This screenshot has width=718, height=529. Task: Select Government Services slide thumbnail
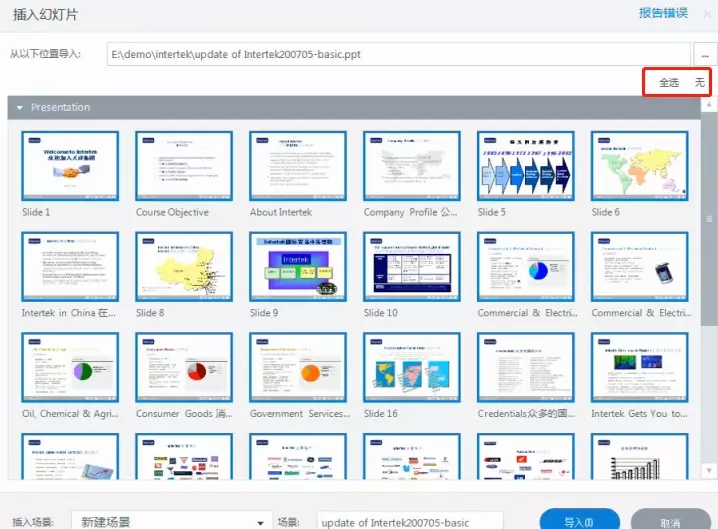pos(298,367)
